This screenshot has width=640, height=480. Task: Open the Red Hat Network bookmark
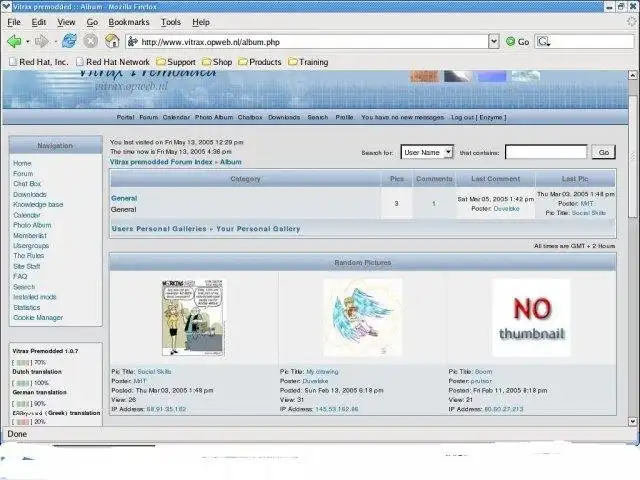pyautogui.click(x=113, y=62)
